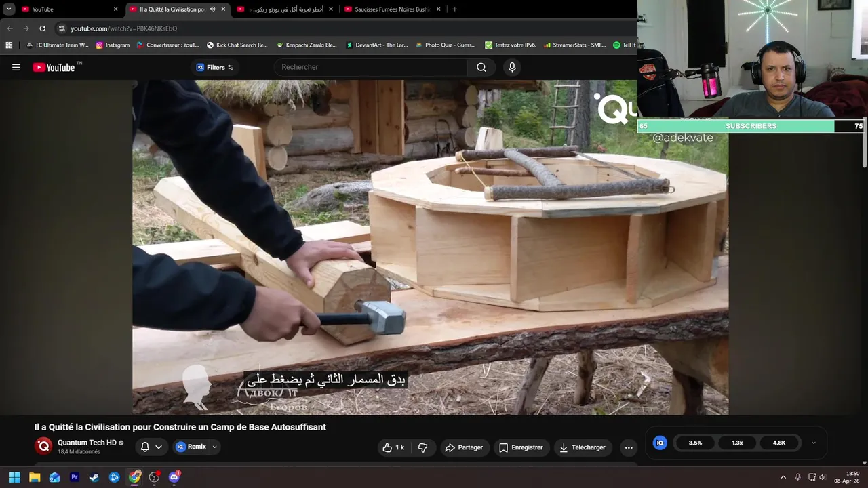Click the Rechercher search field
868x488 pixels.
pyautogui.click(x=372, y=67)
